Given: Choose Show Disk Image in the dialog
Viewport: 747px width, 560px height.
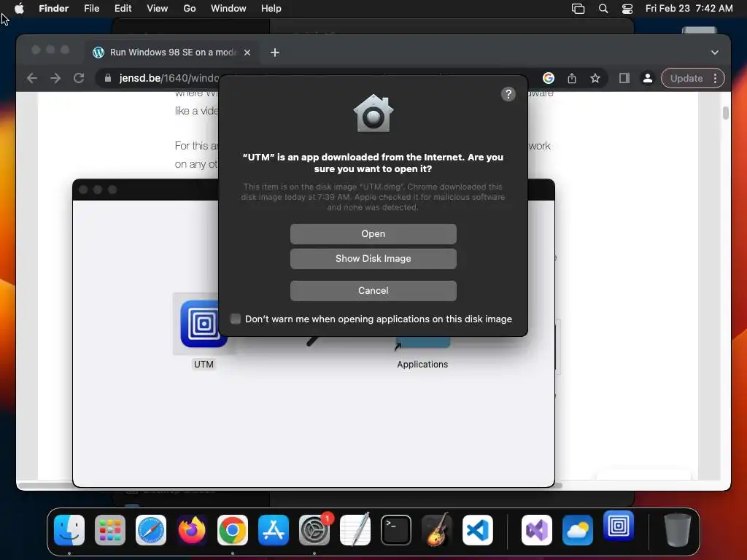Looking at the screenshot, I should (373, 259).
